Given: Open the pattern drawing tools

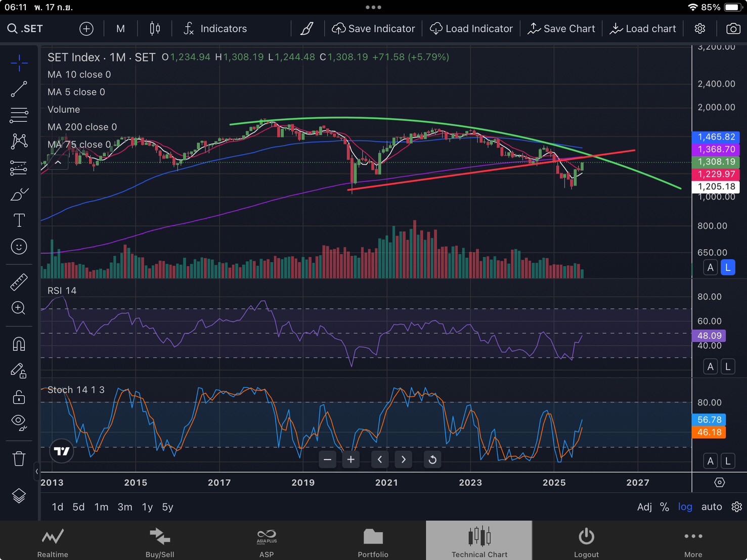Looking at the screenshot, I should [x=19, y=141].
